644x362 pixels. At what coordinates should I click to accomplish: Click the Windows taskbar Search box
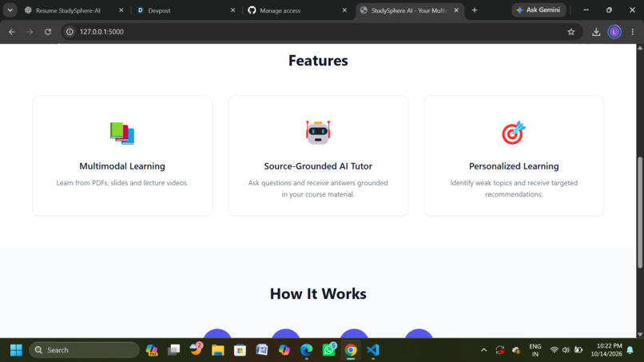[84, 350]
